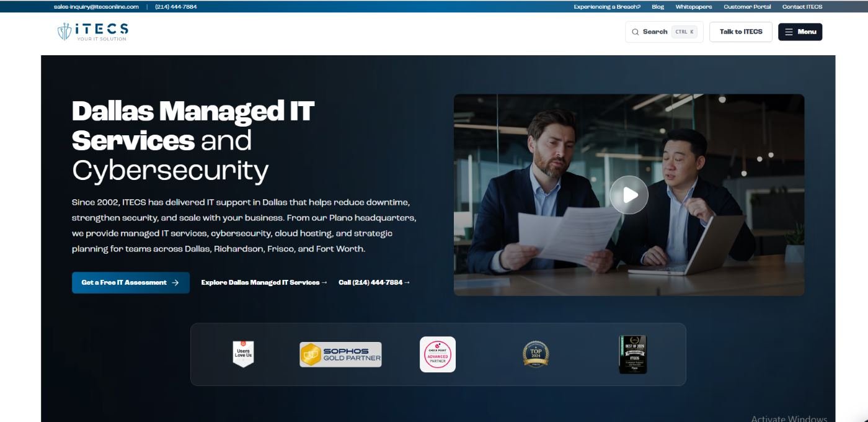
Task: Click Check Point Advanced Partner badge
Action: pyautogui.click(x=438, y=354)
